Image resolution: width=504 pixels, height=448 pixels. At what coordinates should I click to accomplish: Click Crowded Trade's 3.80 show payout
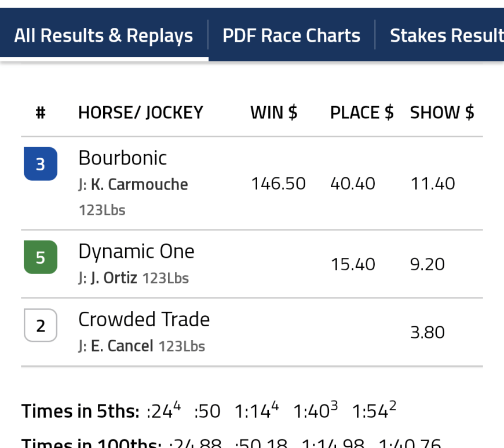tap(428, 333)
